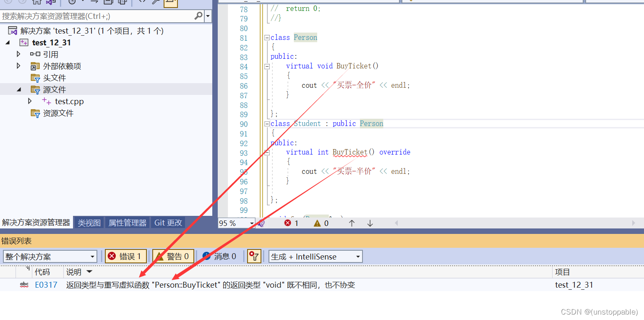The width and height of the screenshot is (644, 320).
Task: Collapse the 源文件 folder
Action: [19, 89]
